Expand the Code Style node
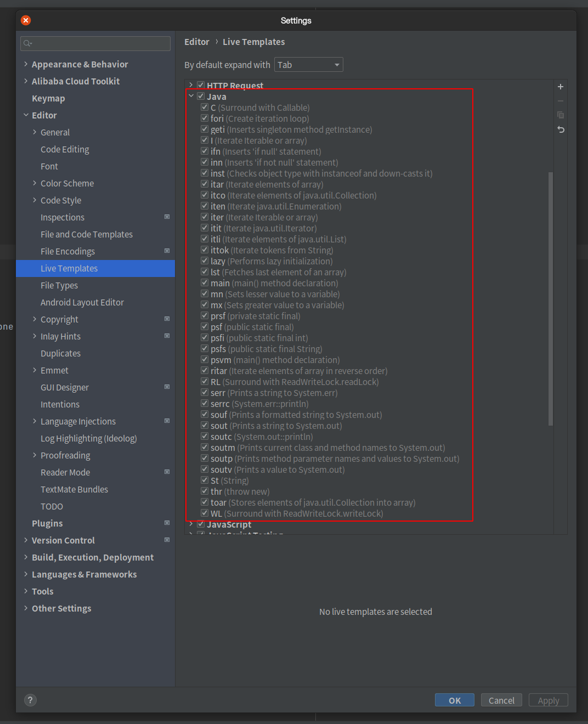This screenshot has height=724, width=588. pos(35,200)
